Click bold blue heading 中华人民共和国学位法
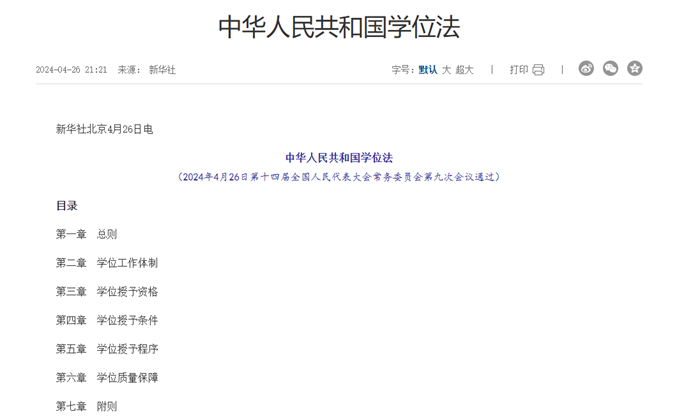This screenshot has height=419, width=700. (339, 157)
